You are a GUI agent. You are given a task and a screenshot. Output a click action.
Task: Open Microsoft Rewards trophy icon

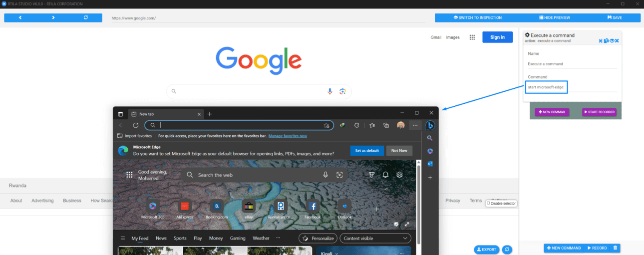(x=371, y=175)
